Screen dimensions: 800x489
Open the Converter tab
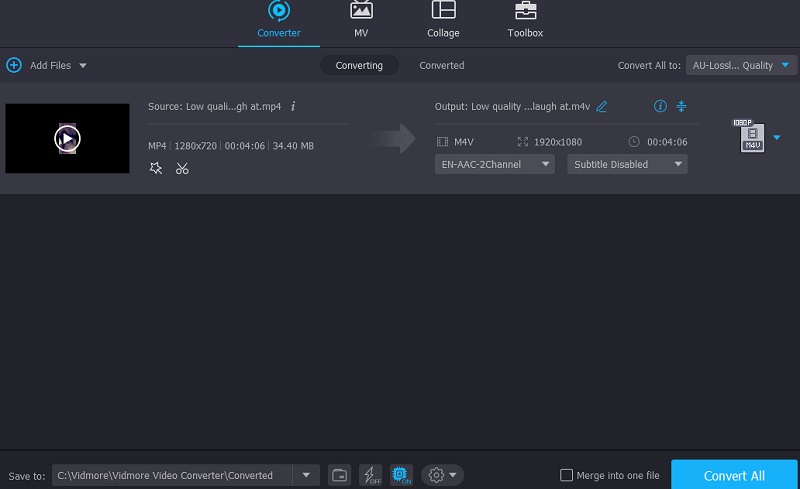279,20
